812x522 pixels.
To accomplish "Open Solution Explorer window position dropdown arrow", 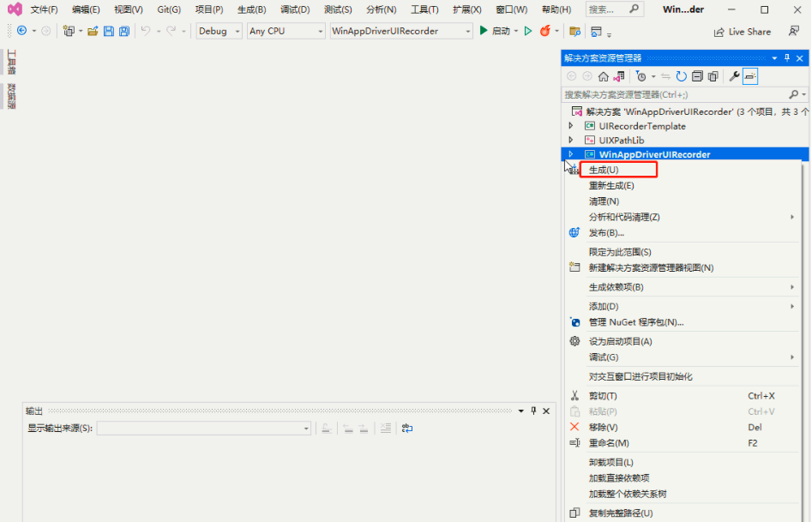I will pos(775,58).
